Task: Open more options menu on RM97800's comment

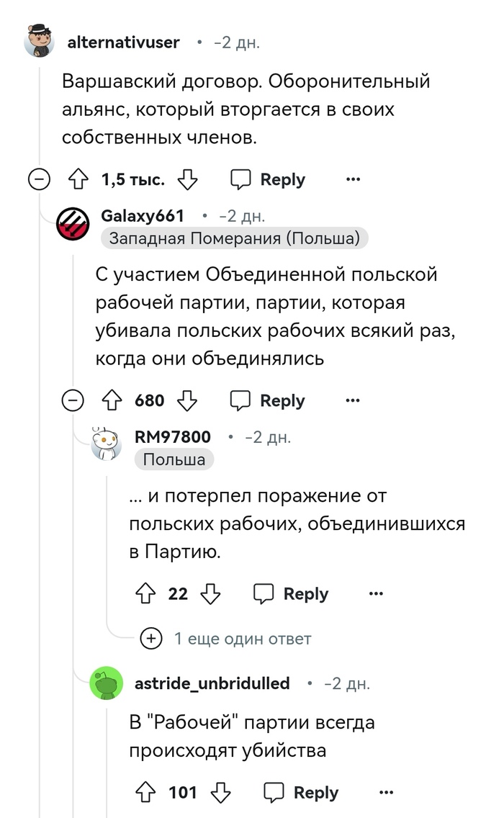Action: point(376,593)
